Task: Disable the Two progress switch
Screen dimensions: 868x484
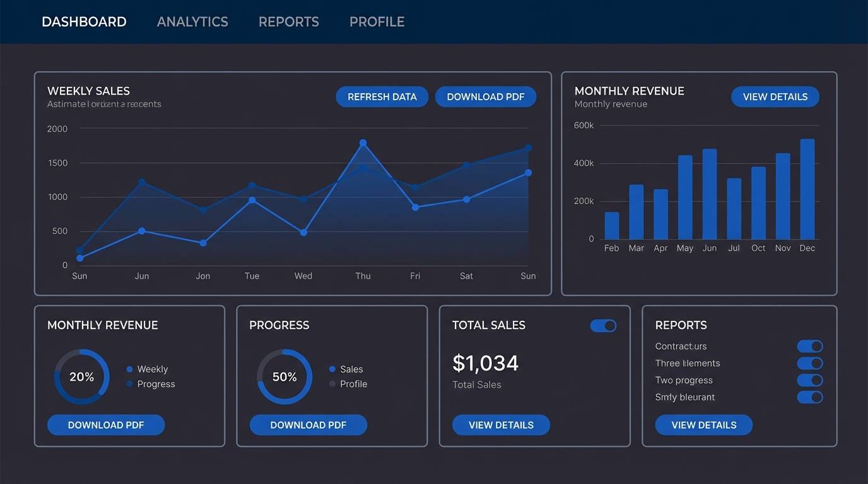Action: (810, 380)
